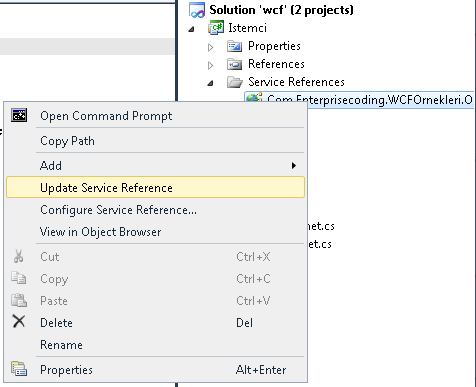Image resolution: width=476 pixels, height=387 pixels.
Task: Select the Service References label
Action: click(296, 82)
